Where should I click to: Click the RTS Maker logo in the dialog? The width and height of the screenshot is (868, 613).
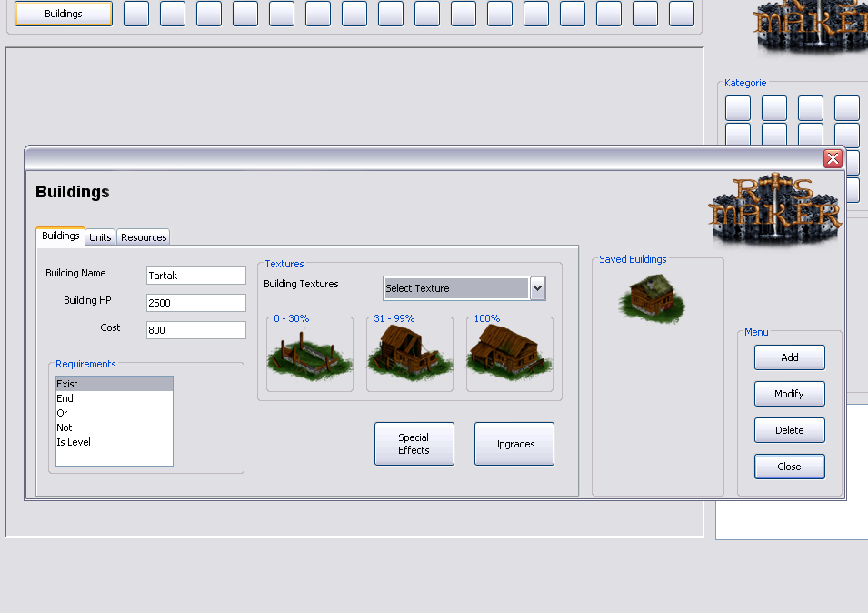(x=775, y=207)
